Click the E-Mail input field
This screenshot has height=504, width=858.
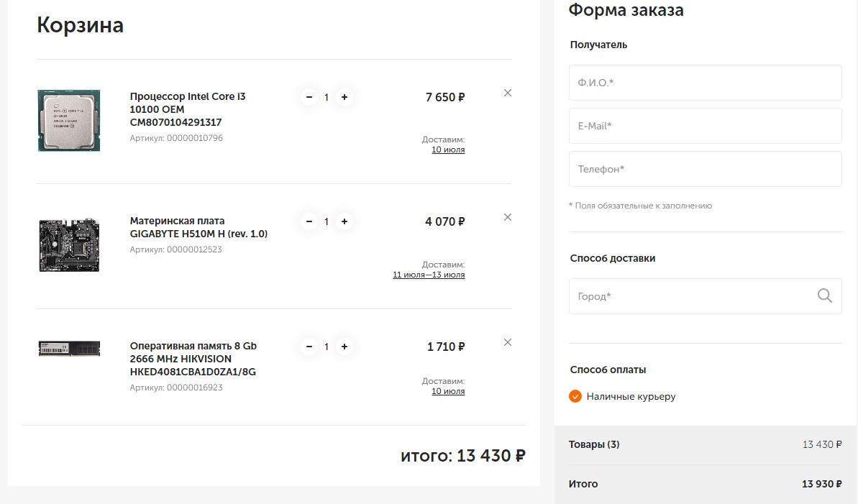pyautogui.click(x=705, y=126)
